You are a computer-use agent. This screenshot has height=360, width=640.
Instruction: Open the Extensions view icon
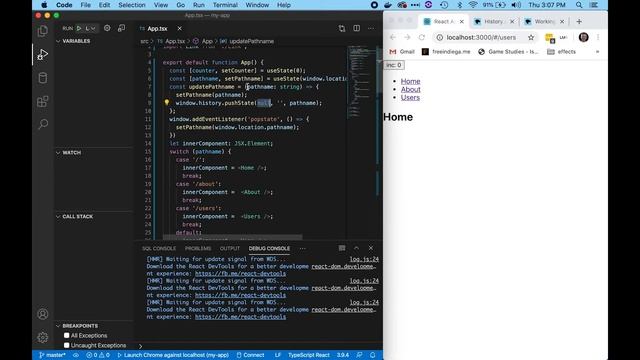[x=42, y=101]
